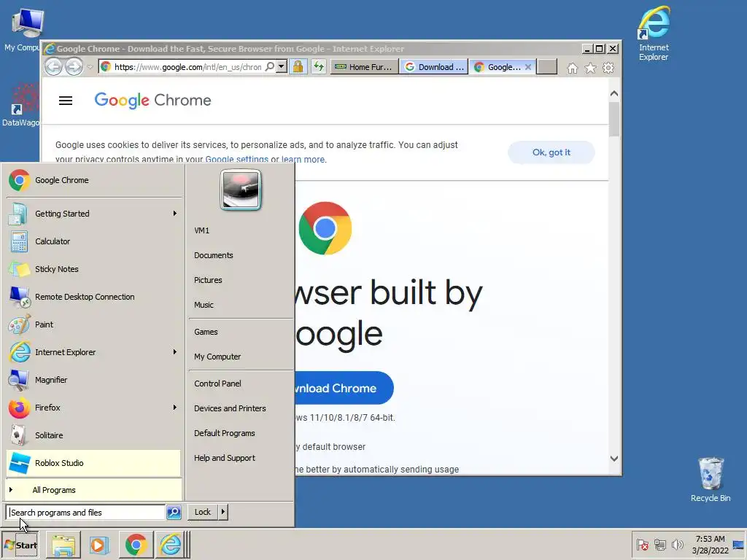Screen dimensions: 747x560
Task: Open Windows Media Player from the taskbar
Action: [99, 545]
